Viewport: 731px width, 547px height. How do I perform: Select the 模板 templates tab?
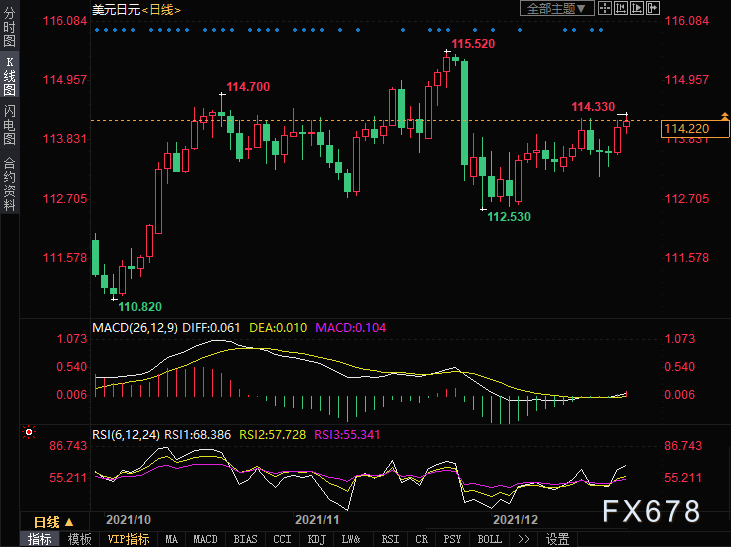coord(79,539)
